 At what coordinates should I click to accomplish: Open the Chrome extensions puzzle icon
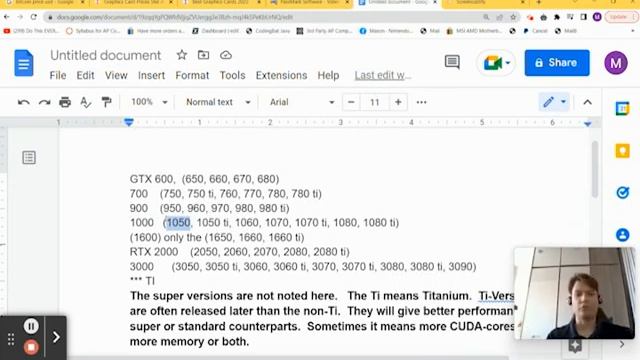pos(557,17)
